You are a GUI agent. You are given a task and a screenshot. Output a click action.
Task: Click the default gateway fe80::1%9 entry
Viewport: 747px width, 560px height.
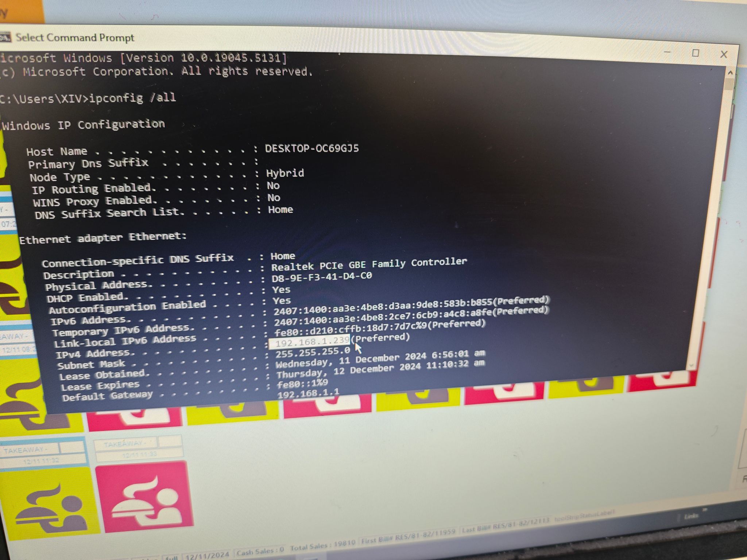(x=302, y=384)
